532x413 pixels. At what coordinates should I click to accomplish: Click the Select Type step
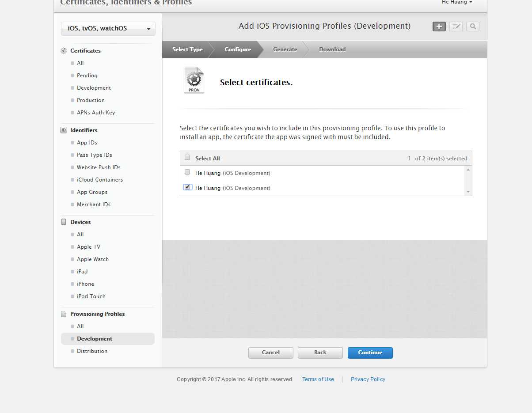187,49
